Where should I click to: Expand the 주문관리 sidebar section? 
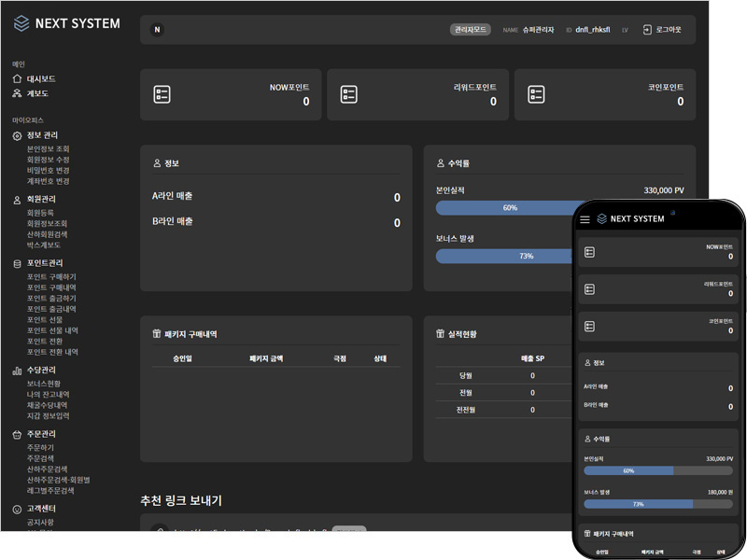(40, 434)
